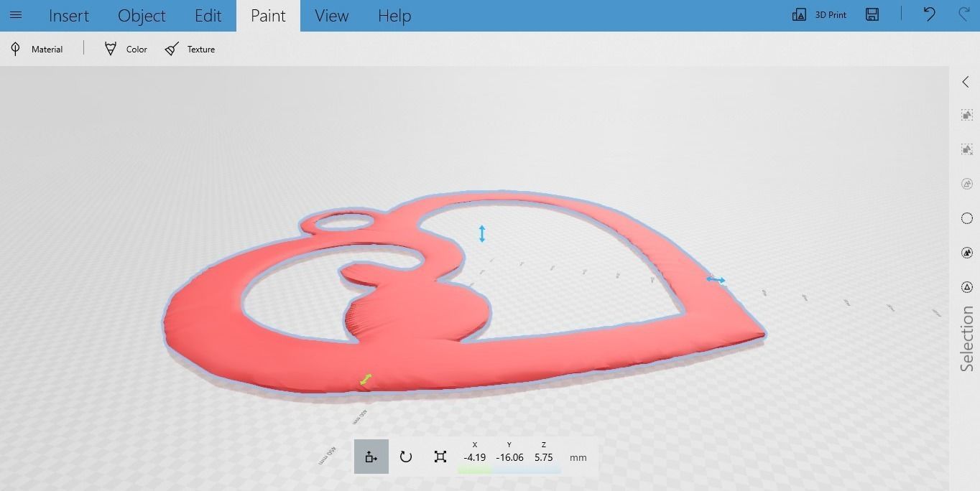Choose the Material paint tool

tap(36, 49)
